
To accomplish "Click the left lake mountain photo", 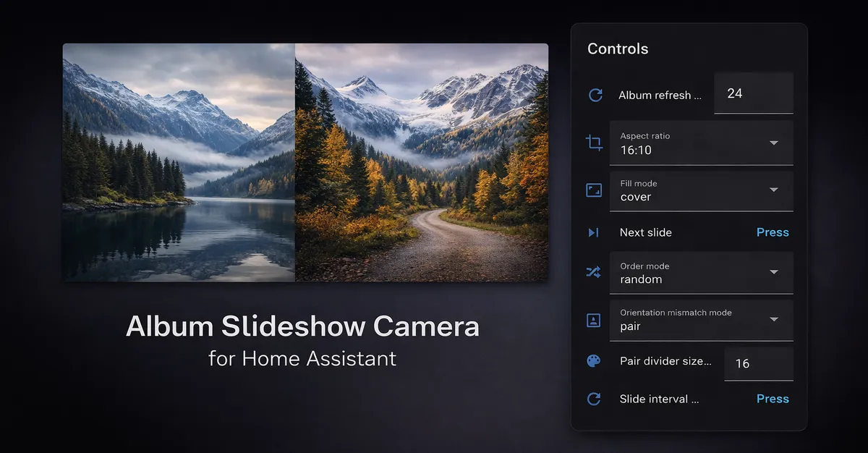I will 179,163.
